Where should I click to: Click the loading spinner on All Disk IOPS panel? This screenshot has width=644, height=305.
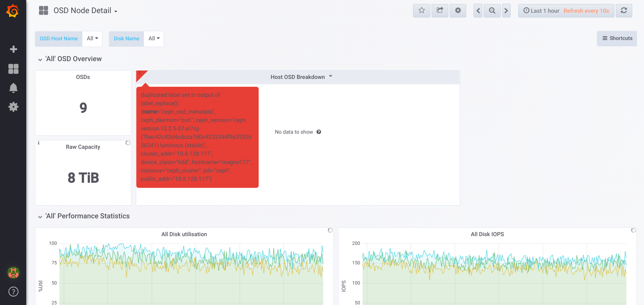(633, 230)
